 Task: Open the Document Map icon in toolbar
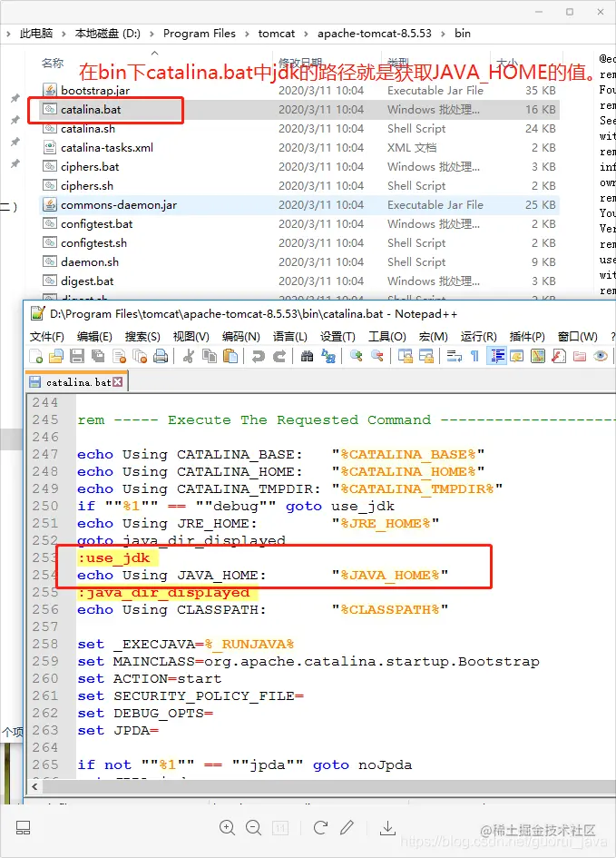pos(538,356)
